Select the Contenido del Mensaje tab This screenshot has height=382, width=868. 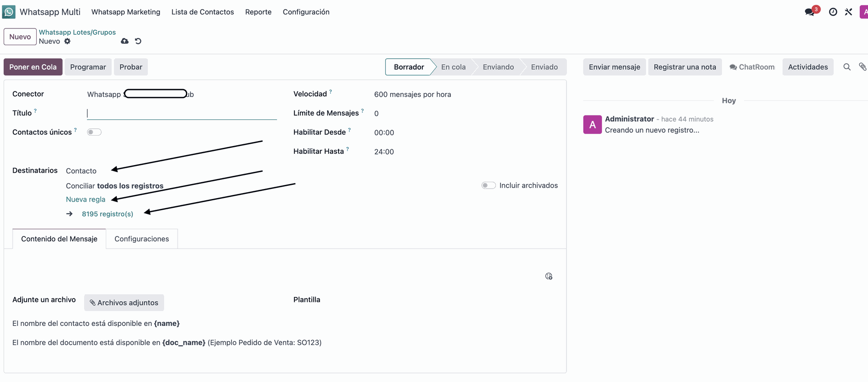[x=59, y=239]
